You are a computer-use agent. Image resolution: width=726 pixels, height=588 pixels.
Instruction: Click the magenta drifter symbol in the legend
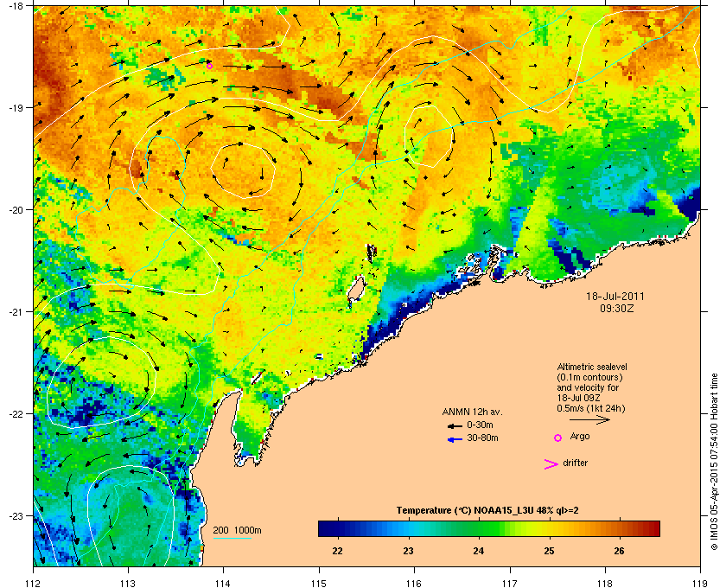(551, 464)
